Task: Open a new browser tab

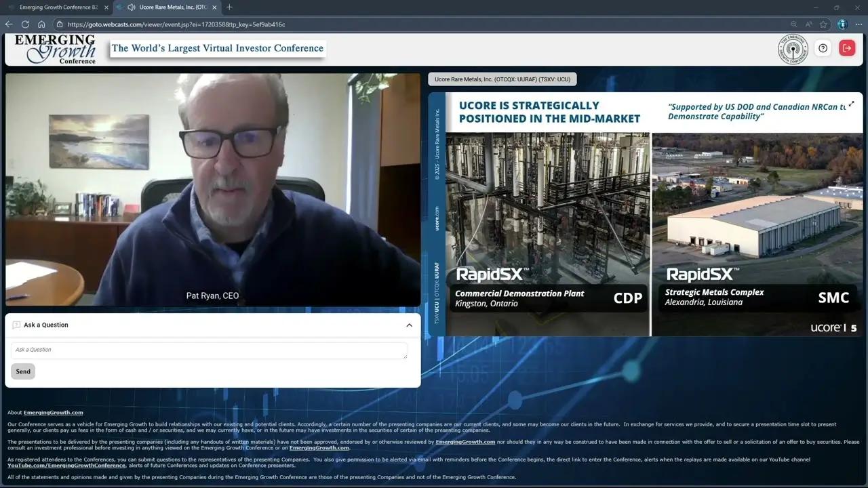Action: [229, 7]
